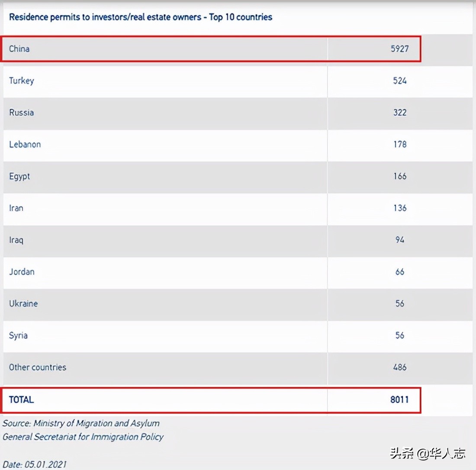Click the Jordan country name
The image size is (476, 470).
(x=22, y=272)
